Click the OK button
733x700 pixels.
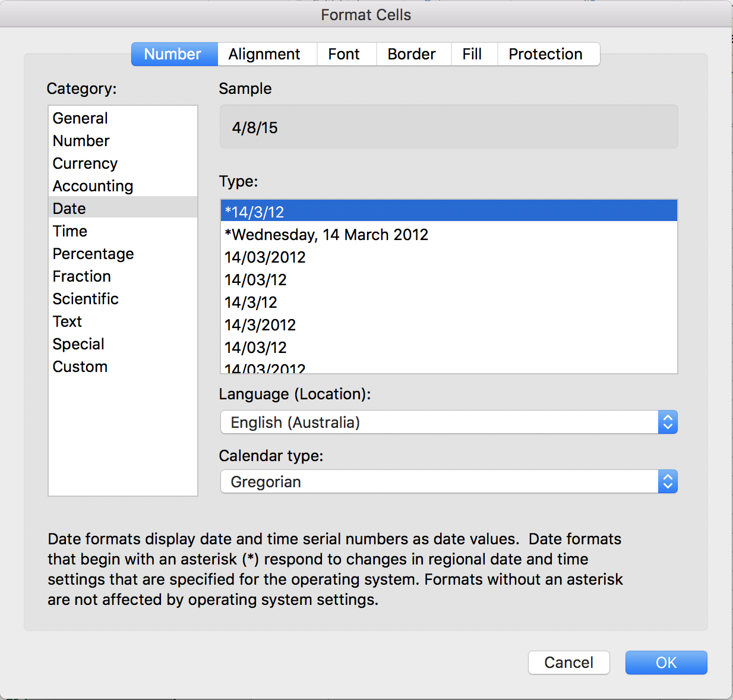(666, 663)
